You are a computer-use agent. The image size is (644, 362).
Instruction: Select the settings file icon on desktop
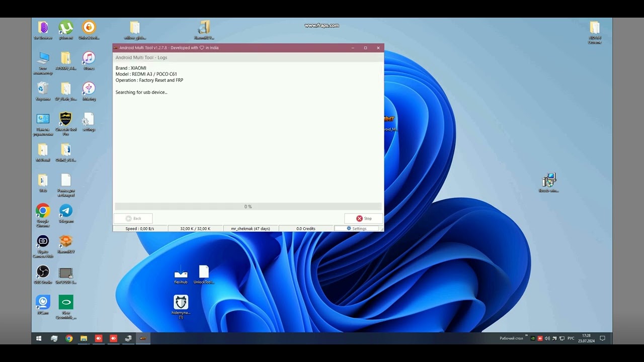89,122
